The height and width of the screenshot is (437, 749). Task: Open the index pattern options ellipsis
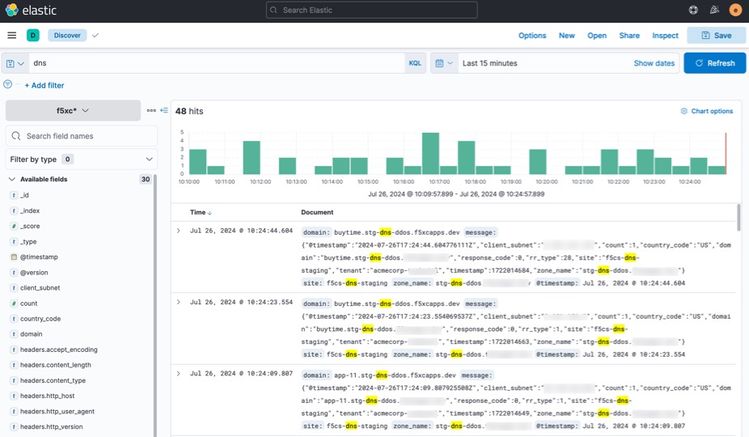point(151,110)
